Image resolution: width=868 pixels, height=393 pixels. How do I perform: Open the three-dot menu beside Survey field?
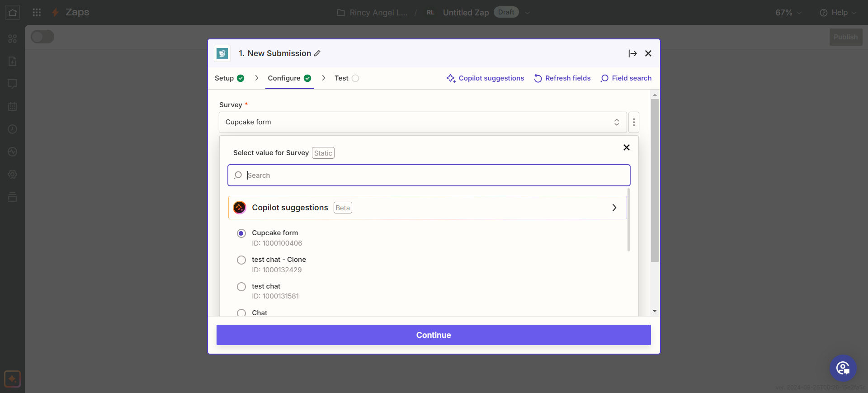633,122
